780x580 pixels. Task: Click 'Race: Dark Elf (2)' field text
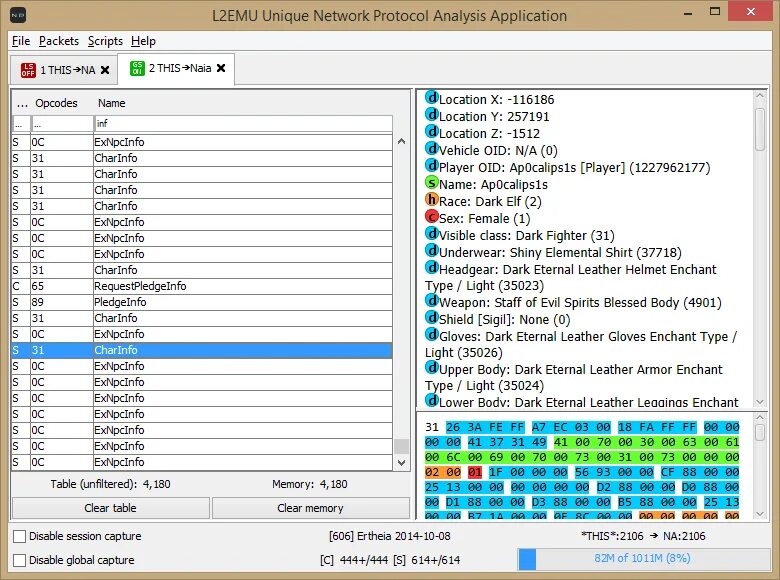pyautogui.click(x=490, y=201)
